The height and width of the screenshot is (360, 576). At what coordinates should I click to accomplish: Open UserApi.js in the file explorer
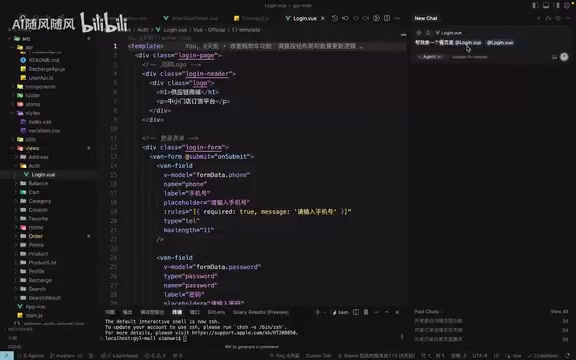[x=41, y=78]
